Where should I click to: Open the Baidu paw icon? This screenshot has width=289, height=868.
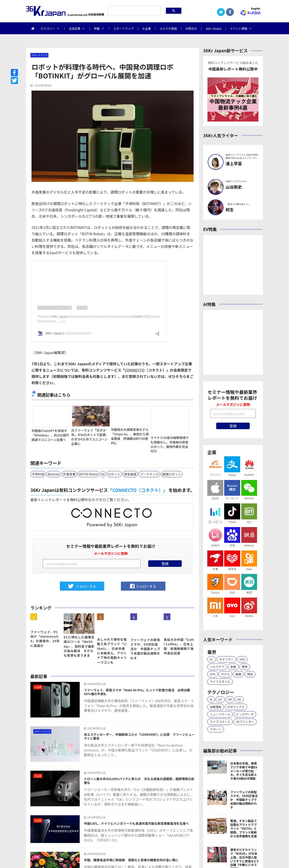[232, 535]
